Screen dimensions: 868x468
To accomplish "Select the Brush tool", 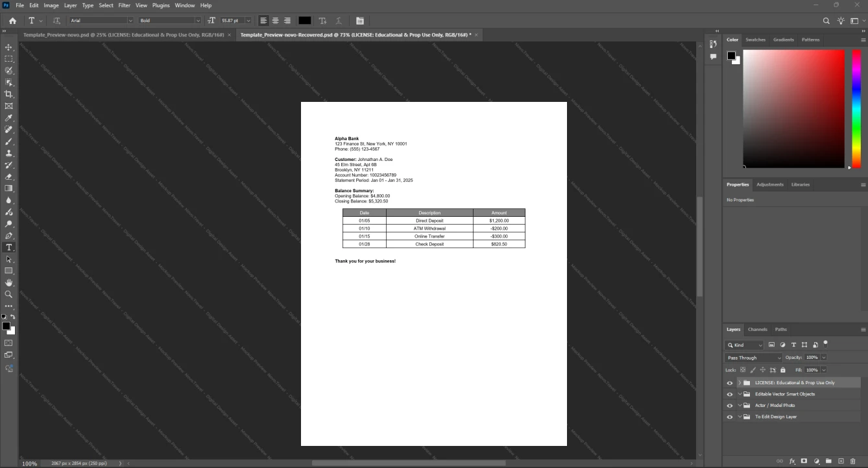I will (8, 142).
